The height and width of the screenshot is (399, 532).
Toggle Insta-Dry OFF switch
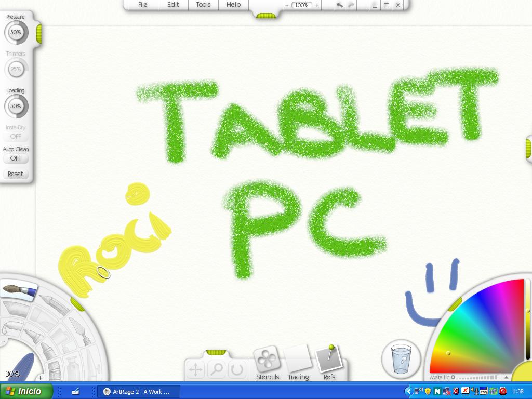[x=15, y=137]
